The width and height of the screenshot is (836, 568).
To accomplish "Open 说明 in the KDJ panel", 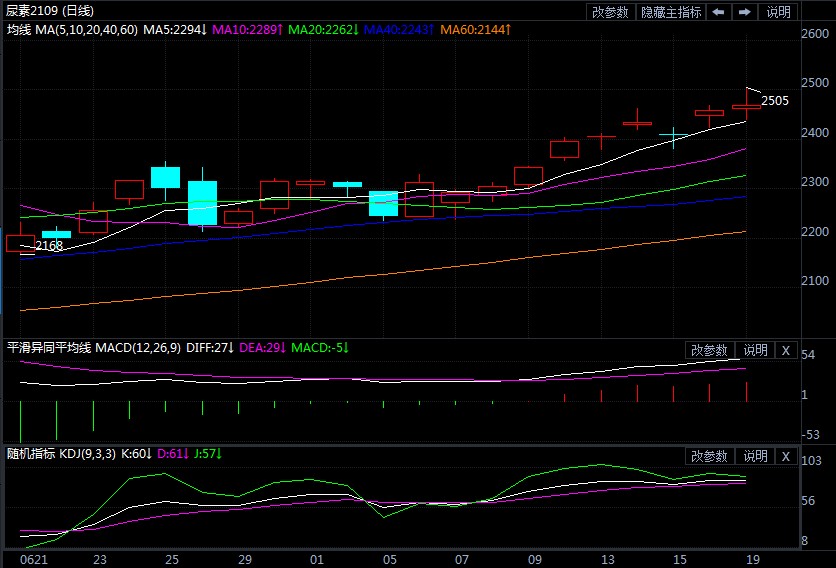I will pos(756,456).
